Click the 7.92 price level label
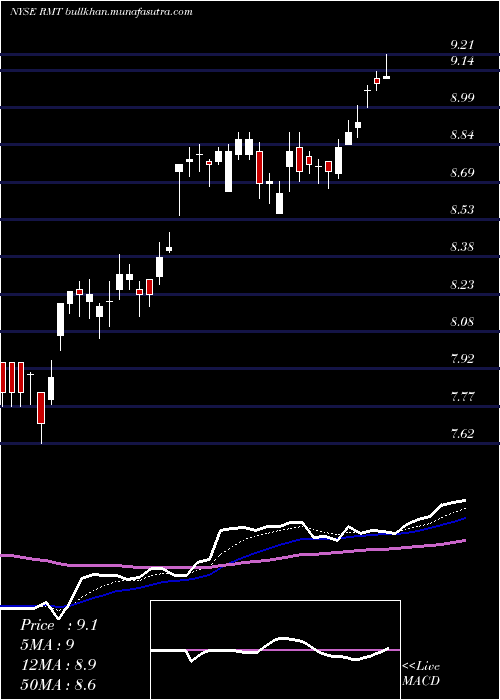 [462, 358]
